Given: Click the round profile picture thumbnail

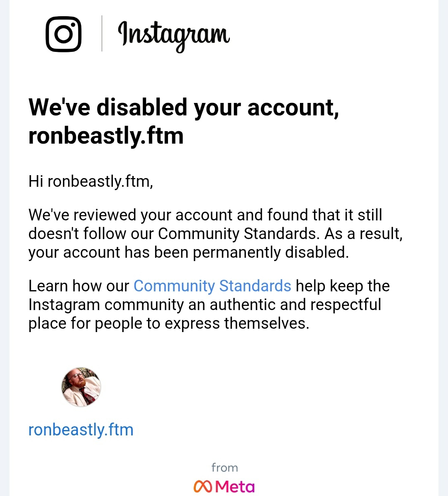Looking at the screenshot, I should [81, 387].
